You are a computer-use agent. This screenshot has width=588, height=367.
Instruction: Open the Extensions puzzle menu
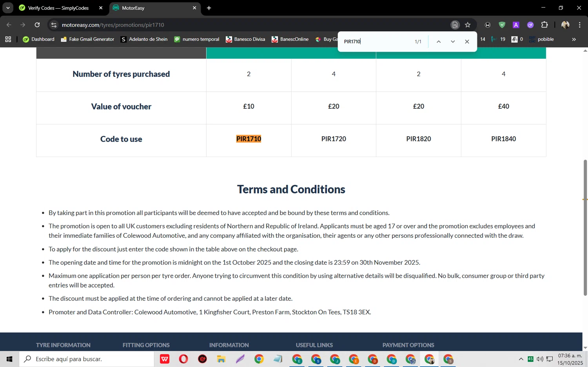(x=544, y=25)
